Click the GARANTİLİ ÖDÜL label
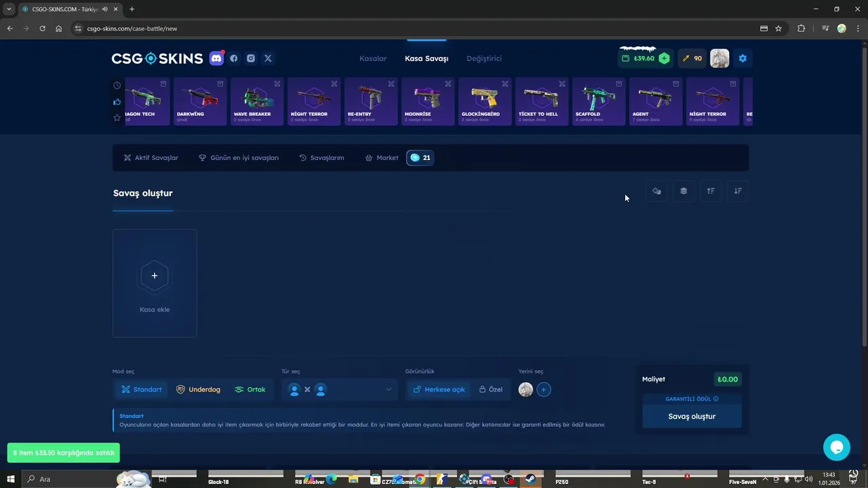 [x=688, y=399]
